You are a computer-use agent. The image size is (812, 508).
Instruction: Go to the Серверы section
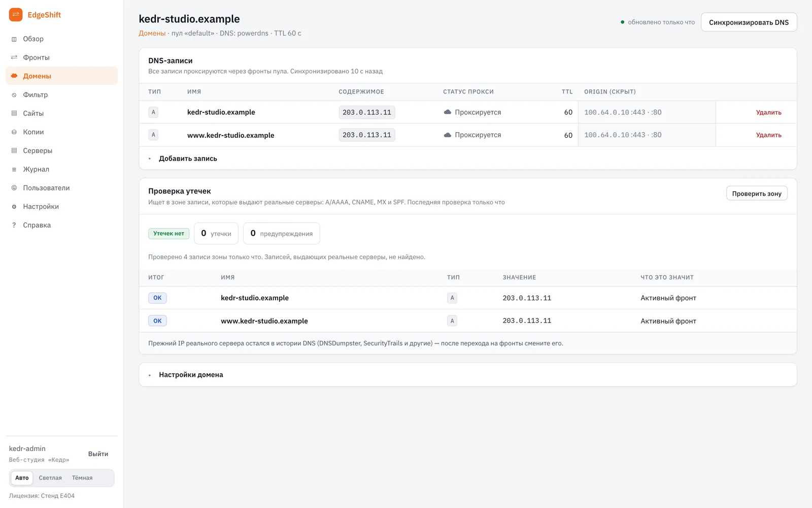(61, 151)
